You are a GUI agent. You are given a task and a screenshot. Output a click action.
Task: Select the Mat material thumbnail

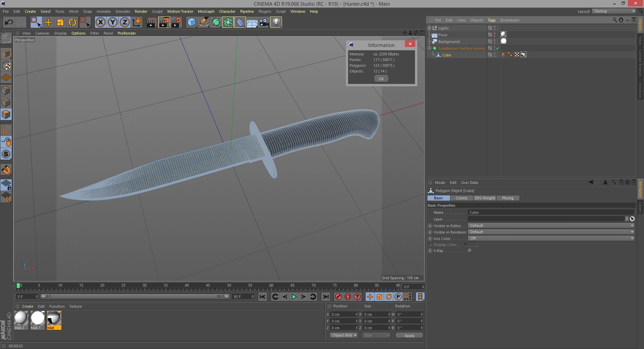[54, 320]
